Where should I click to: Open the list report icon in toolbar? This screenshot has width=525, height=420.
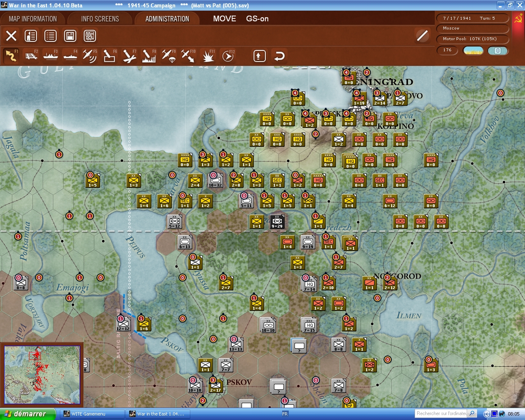[x=50, y=36]
